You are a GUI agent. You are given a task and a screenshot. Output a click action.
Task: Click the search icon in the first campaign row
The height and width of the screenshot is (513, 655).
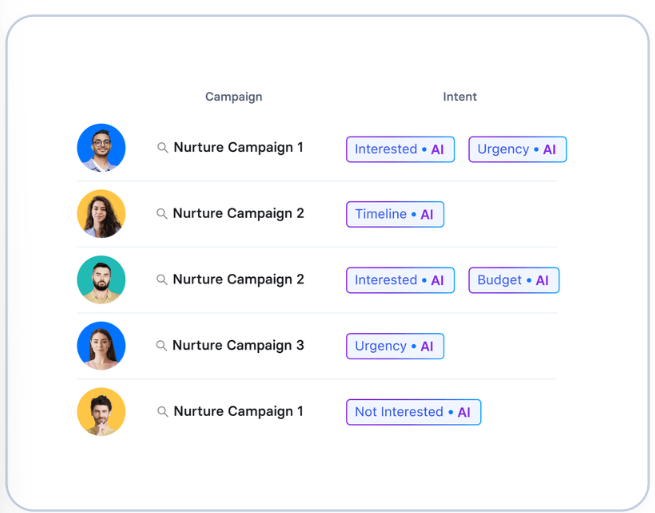pyautogui.click(x=162, y=148)
